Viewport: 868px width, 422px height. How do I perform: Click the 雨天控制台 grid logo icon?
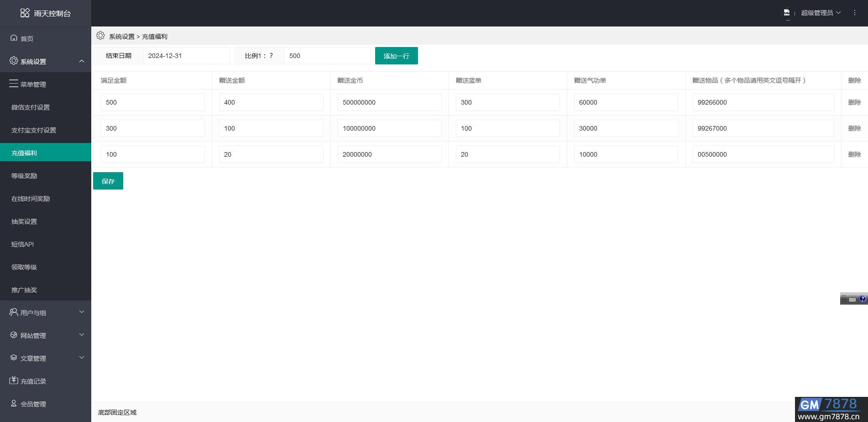coord(25,13)
